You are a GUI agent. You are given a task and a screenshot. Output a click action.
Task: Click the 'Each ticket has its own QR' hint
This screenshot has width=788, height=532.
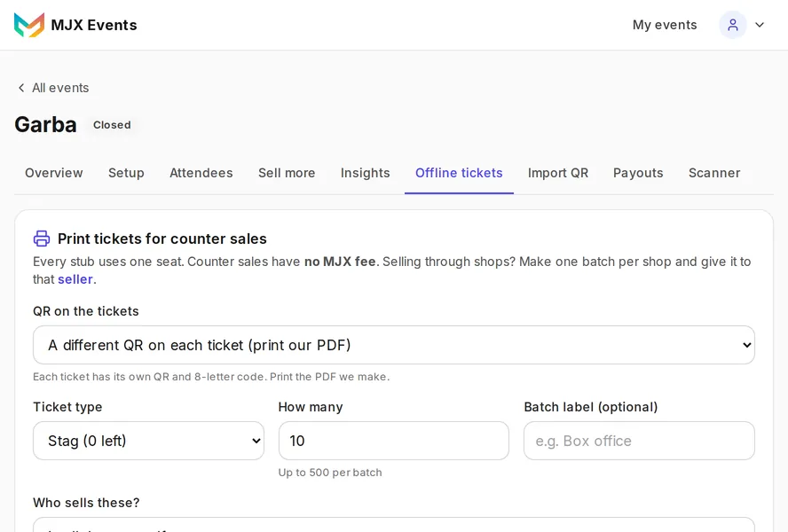(x=211, y=377)
